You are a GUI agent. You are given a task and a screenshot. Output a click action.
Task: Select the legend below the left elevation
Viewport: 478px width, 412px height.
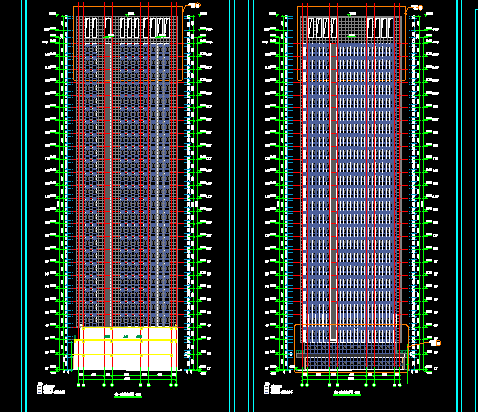tap(51, 389)
